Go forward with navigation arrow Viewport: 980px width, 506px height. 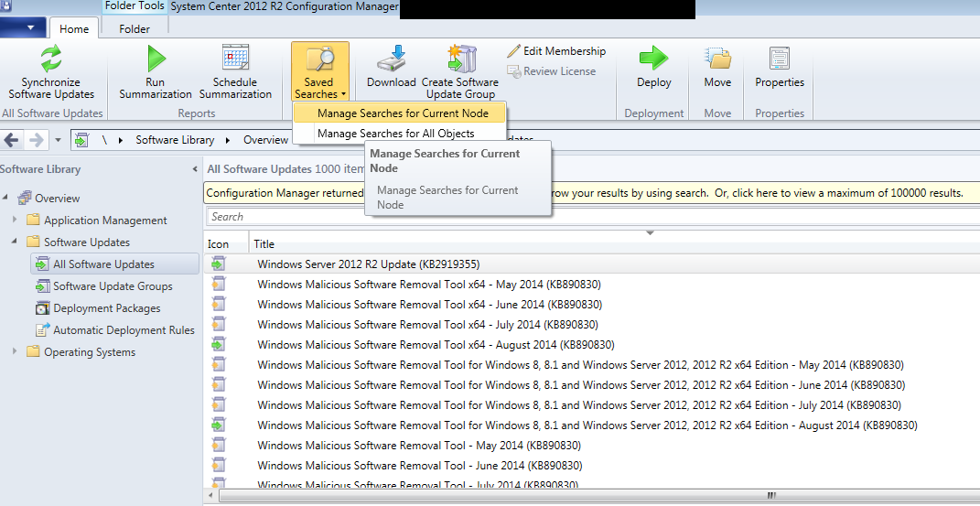37,140
